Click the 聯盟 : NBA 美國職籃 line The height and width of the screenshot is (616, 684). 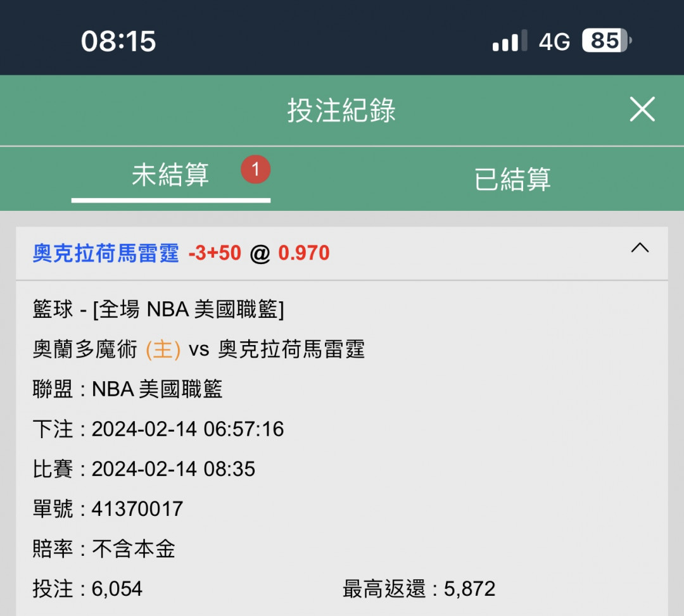point(127,389)
